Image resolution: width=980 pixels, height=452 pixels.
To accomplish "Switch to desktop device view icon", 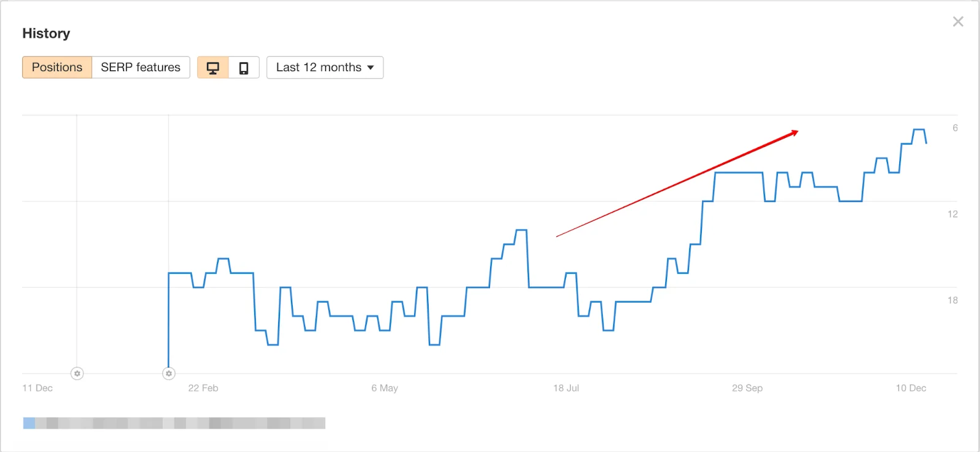I will pyautogui.click(x=213, y=67).
